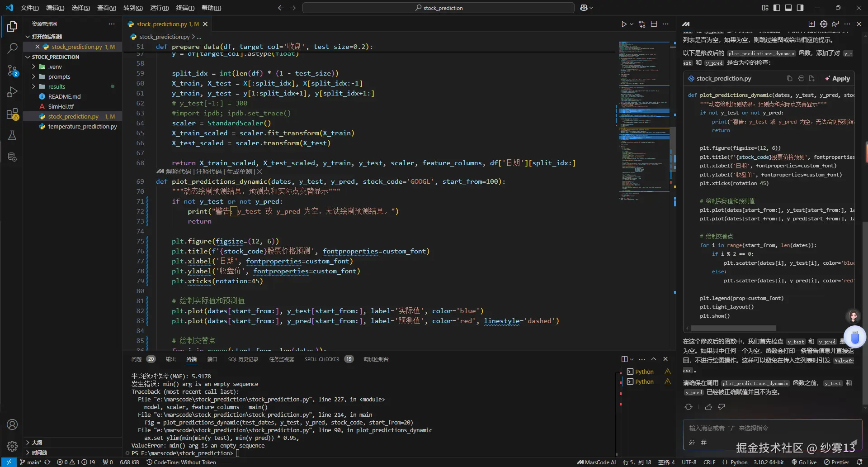Click the code snippet horizontal scrollbar
Viewport: 868px width, 467px height.
[x=733, y=328]
